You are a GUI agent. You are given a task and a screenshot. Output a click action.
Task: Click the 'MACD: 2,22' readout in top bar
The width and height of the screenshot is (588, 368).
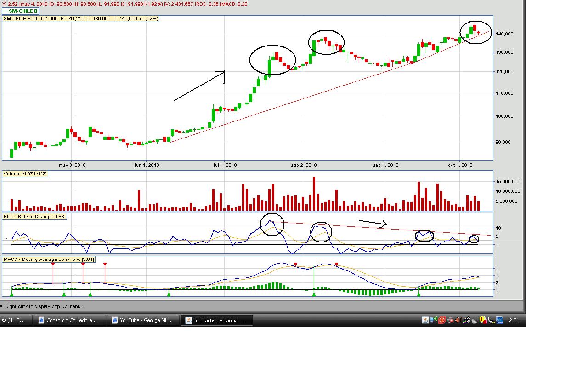click(x=234, y=4)
